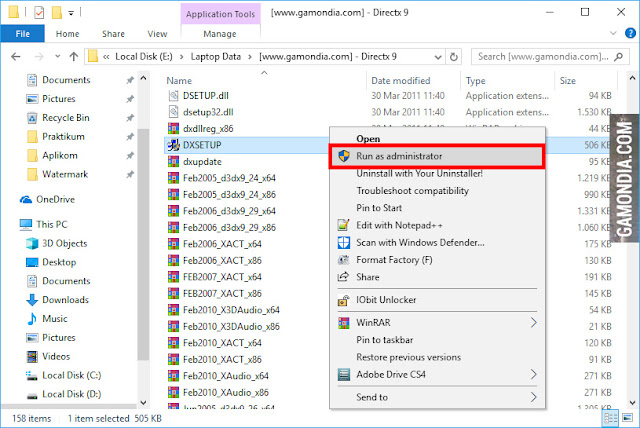Open the Help question mark icon

point(630,33)
